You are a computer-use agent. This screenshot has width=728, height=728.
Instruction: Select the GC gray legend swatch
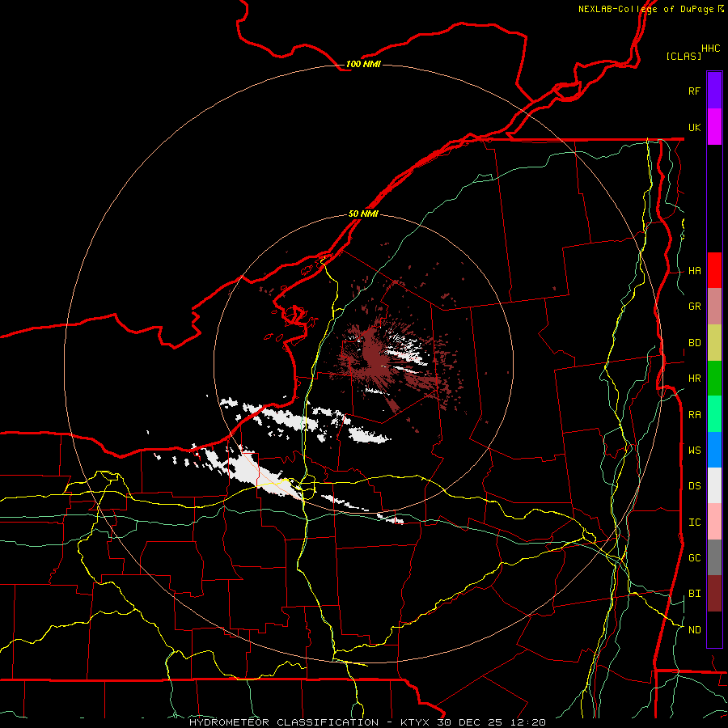714,557
